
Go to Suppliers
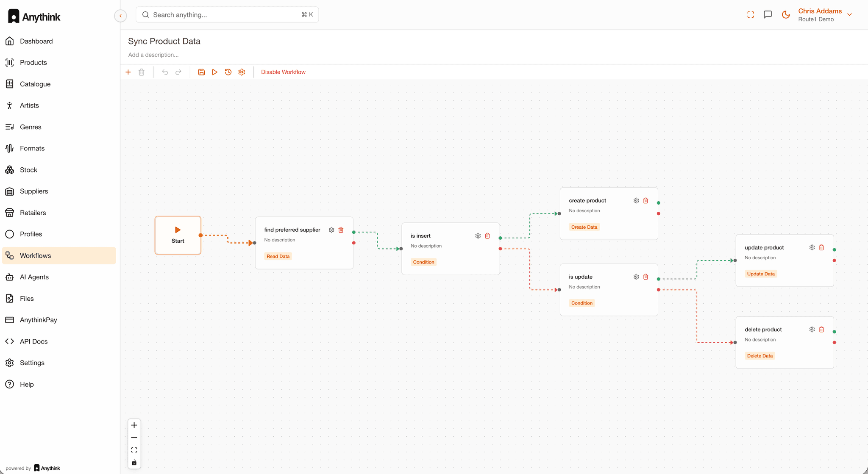click(58, 191)
